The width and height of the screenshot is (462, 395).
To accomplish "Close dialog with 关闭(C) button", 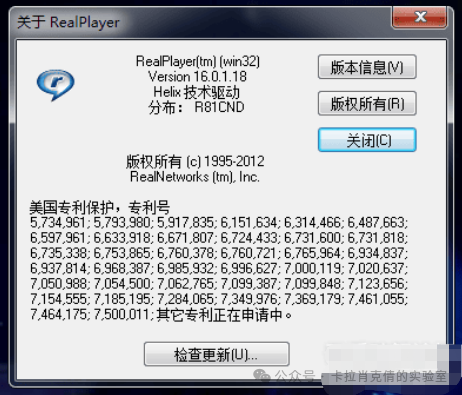I will click(367, 140).
